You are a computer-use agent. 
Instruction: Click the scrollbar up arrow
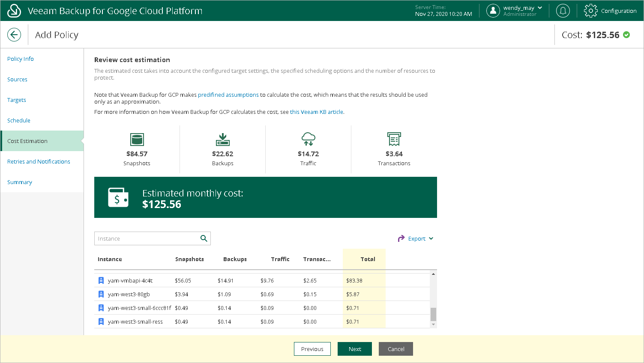pyautogui.click(x=433, y=274)
